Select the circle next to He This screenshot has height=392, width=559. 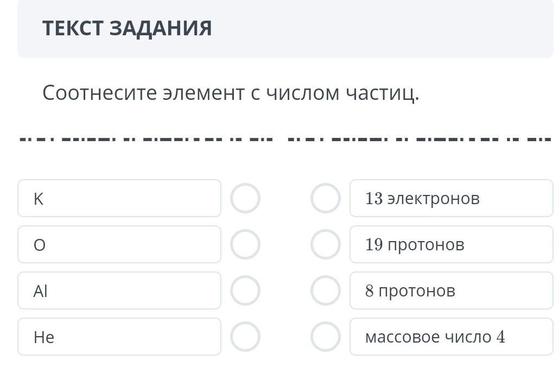(245, 337)
